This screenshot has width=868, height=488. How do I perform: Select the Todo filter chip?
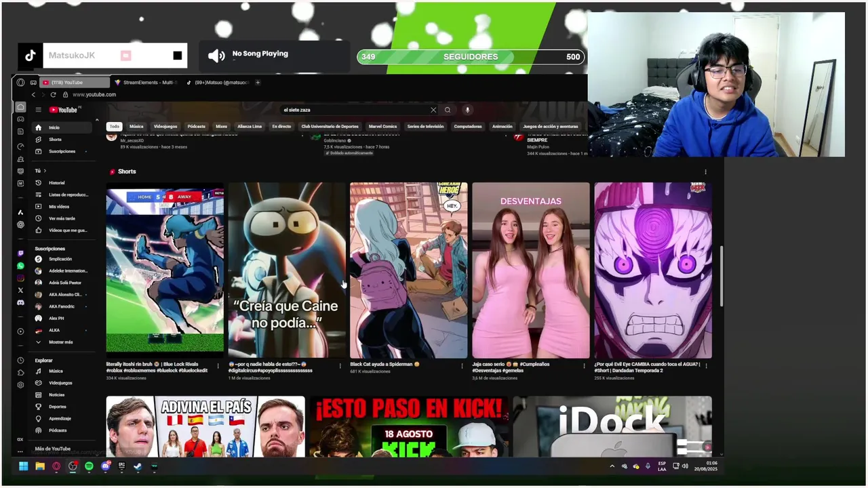pyautogui.click(x=115, y=127)
